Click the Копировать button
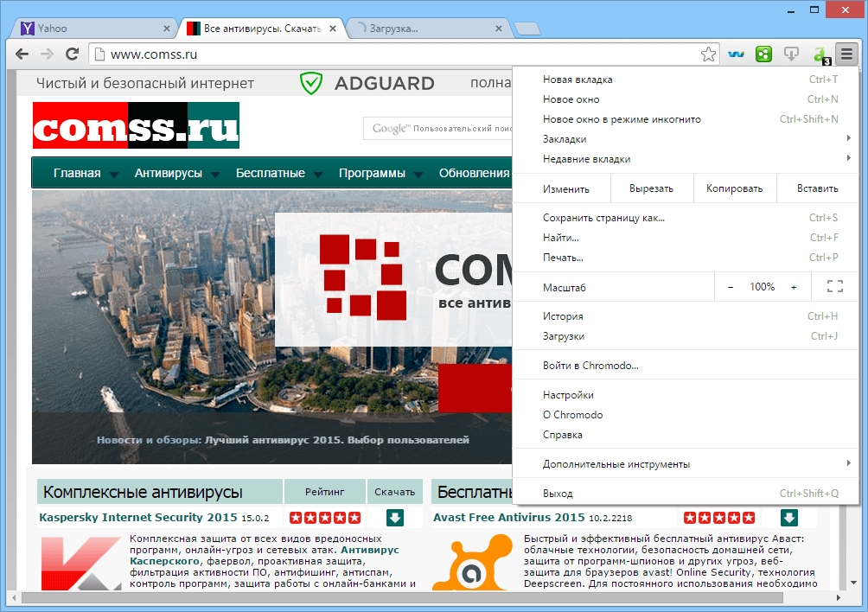 [735, 188]
